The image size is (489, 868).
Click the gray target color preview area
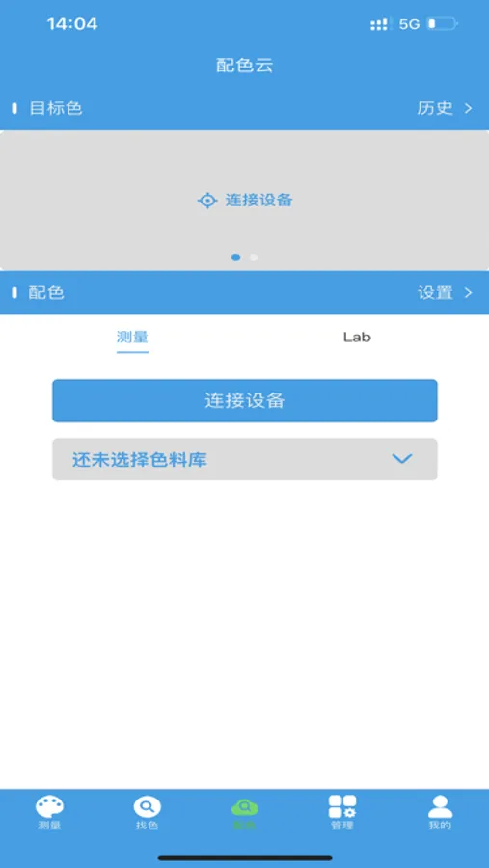(245, 201)
